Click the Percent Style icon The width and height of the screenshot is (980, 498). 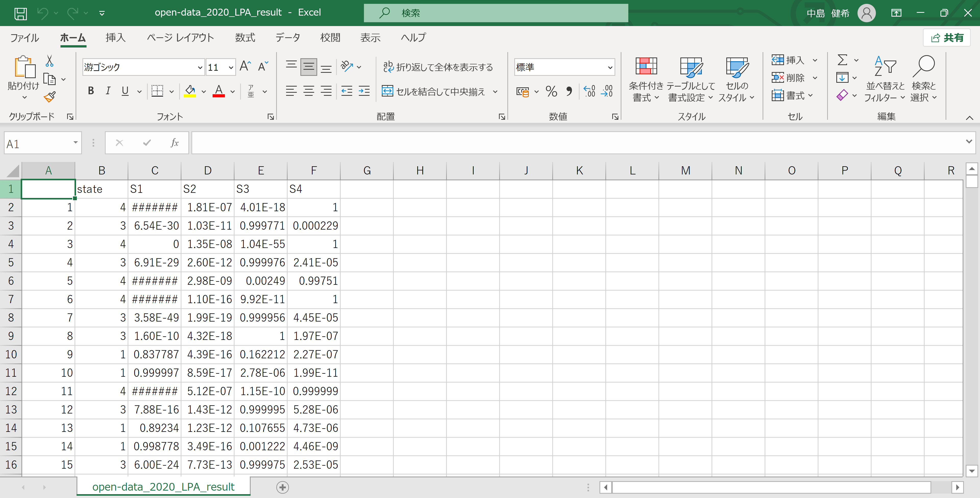[x=551, y=91]
